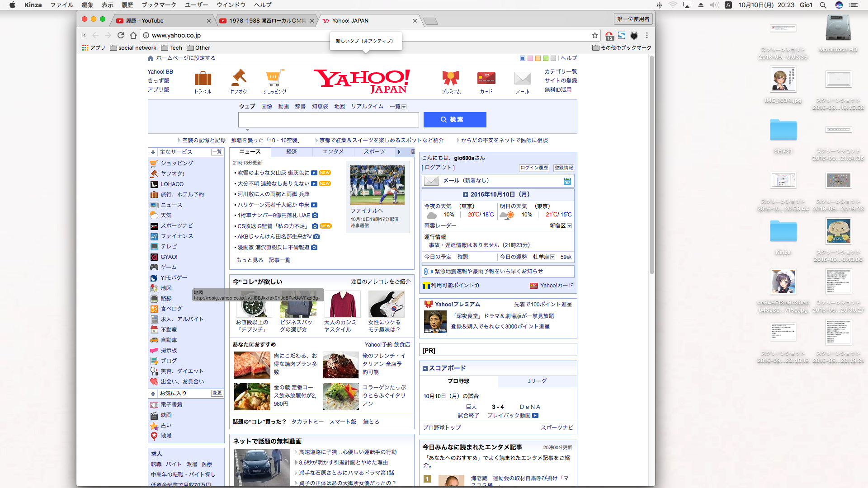This screenshot has height=488, width=868.
Task: Collapse the 主なサービス section arrow
Action: pos(153,152)
